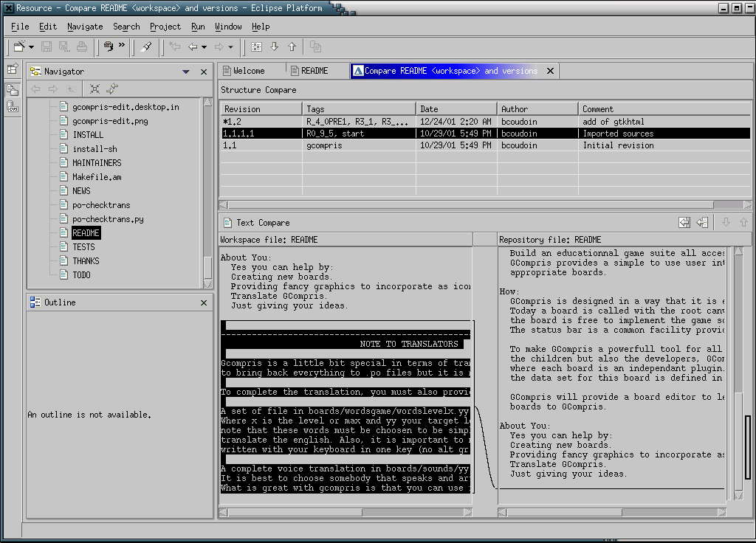The height and width of the screenshot is (543, 756).
Task: Sort by the Date column header
Action: click(x=456, y=109)
